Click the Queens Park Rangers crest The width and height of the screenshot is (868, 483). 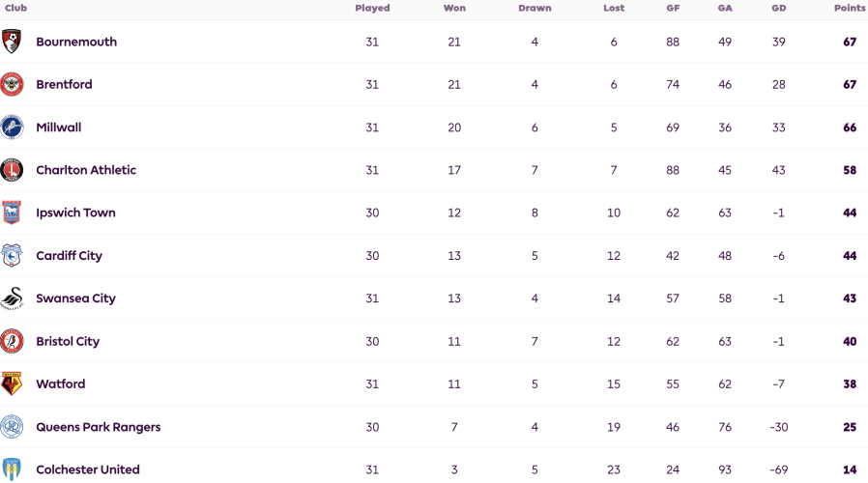tap(12, 427)
